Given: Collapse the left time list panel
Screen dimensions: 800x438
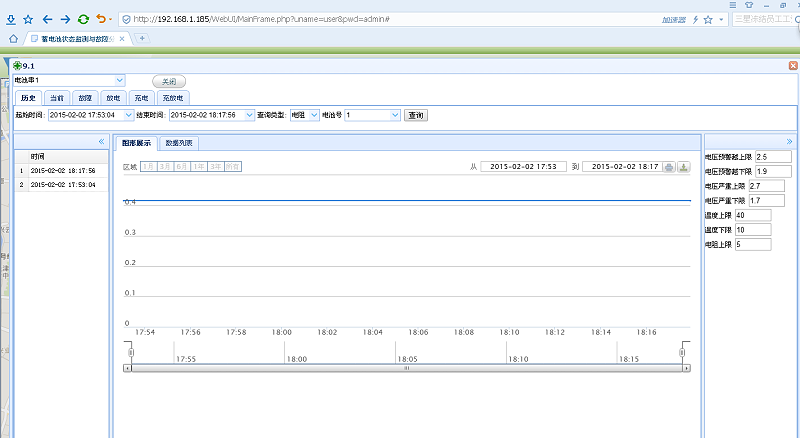Looking at the screenshot, I should pyautogui.click(x=101, y=142).
